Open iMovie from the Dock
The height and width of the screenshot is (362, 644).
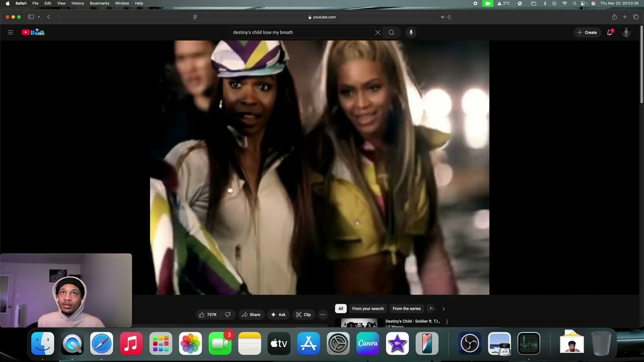coord(397,344)
